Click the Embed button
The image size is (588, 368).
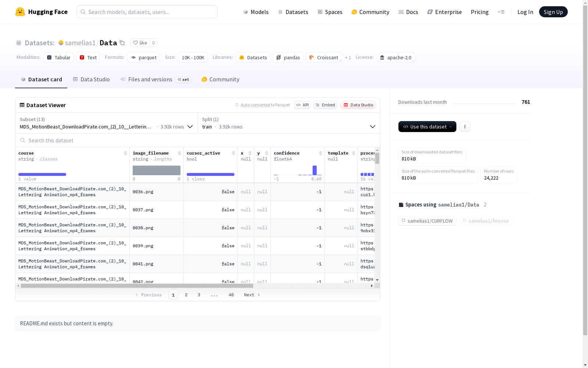[325, 105]
